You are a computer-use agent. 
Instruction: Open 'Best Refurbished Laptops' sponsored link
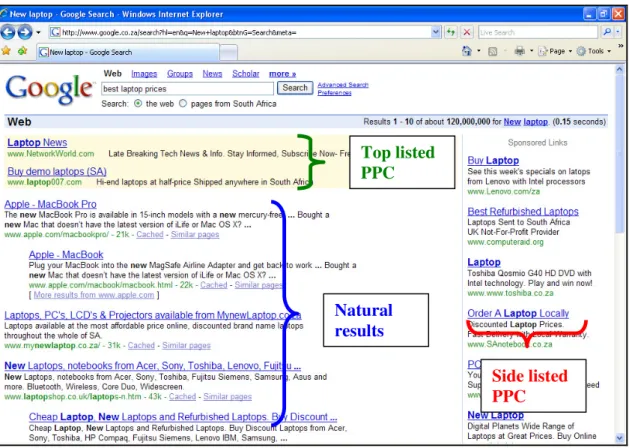click(523, 211)
